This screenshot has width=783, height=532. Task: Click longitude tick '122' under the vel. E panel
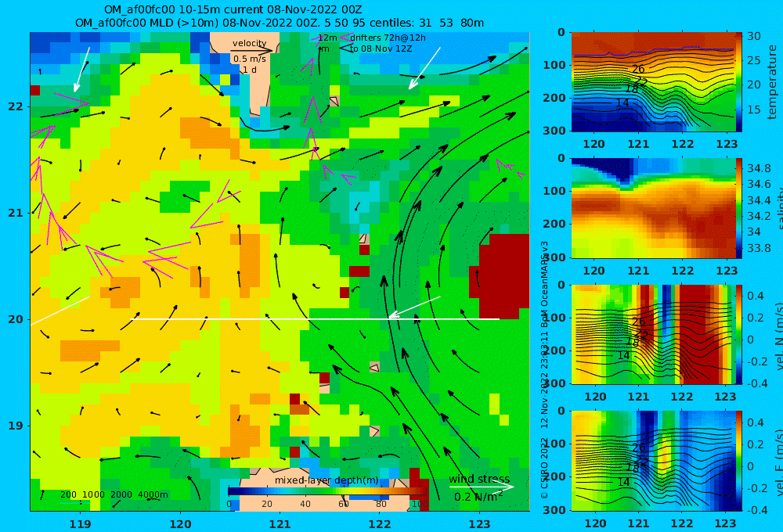coord(682,523)
